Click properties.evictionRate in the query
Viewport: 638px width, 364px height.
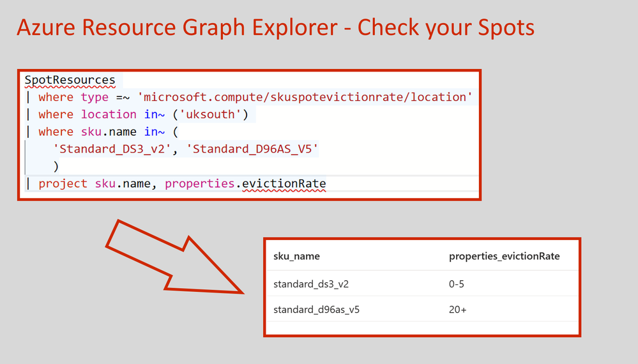point(245,184)
